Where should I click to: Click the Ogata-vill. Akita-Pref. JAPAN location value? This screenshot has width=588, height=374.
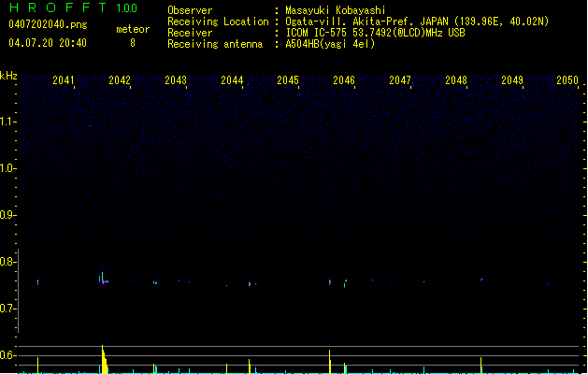click(x=417, y=22)
